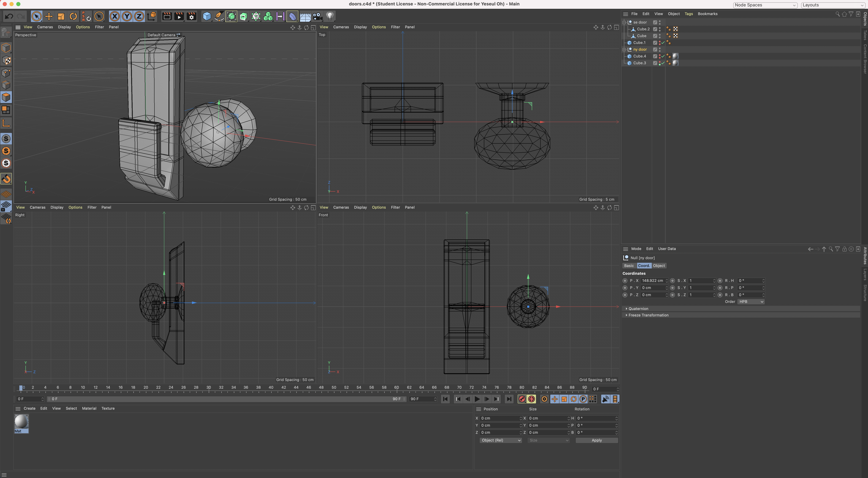Toggle the P.X animation dot
This screenshot has width=868, height=478.
tap(625, 281)
